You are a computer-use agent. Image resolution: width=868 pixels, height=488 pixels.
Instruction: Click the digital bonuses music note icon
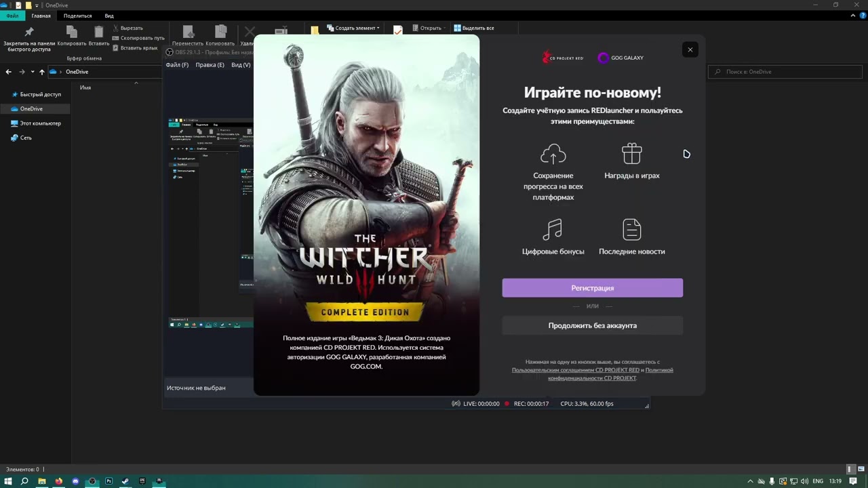553,230
